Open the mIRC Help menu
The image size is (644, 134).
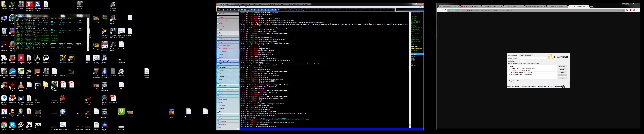click(x=253, y=7)
